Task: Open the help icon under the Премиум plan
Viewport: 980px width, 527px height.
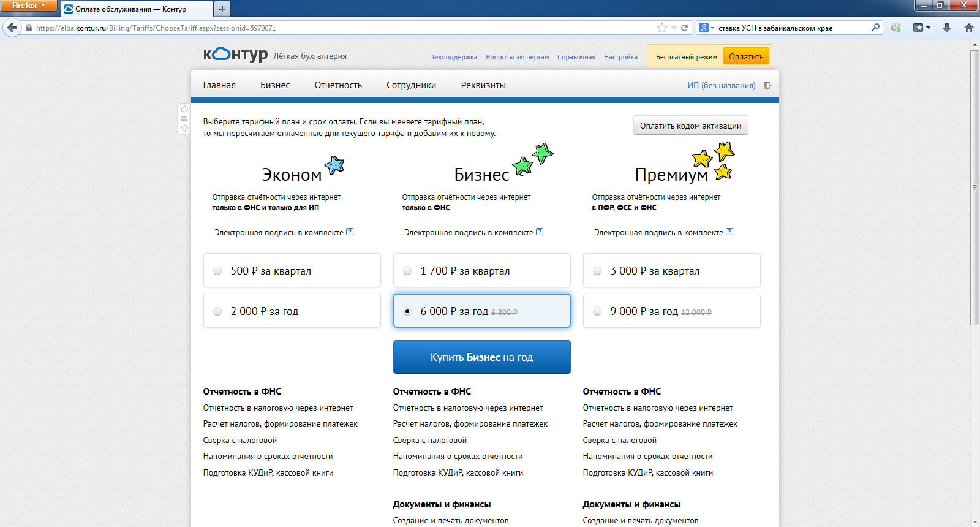Action: point(729,232)
